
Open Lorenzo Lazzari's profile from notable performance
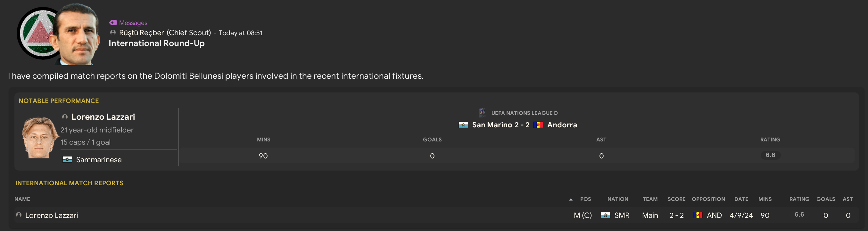[103, 117]
